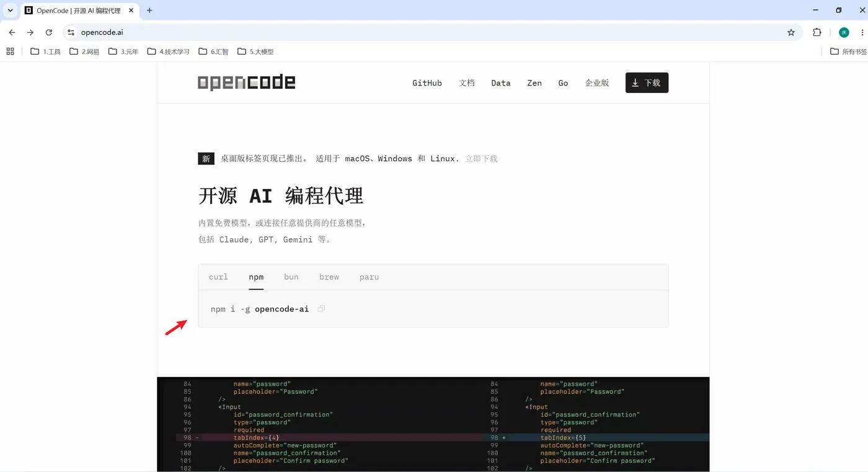Open the Go nav link
This screenshot has width=868, height=472.
coord(563,82)
